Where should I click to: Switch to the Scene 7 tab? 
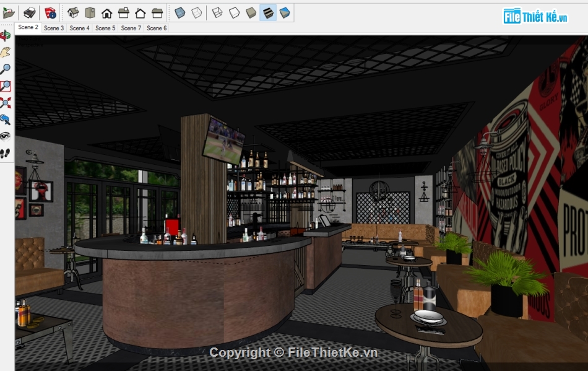[x=131, y=28]
